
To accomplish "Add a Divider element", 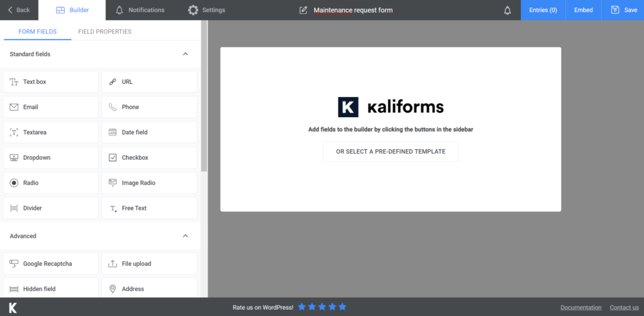I will [x=50, y=208].
